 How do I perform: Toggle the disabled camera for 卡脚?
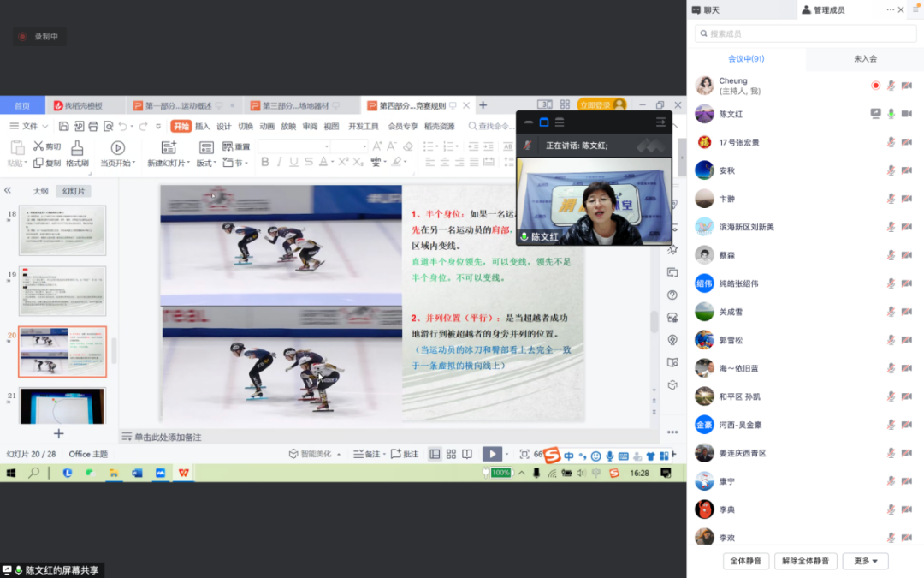pos(906,199)
